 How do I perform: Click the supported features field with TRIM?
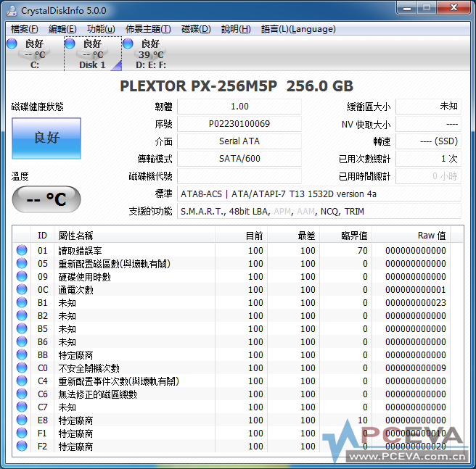point(319,211)
